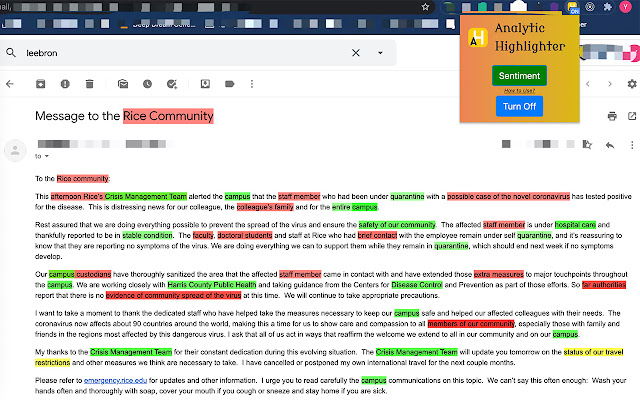Apply a label using the label icon
Screen dimensions: 640x400
tap(231, 83)
